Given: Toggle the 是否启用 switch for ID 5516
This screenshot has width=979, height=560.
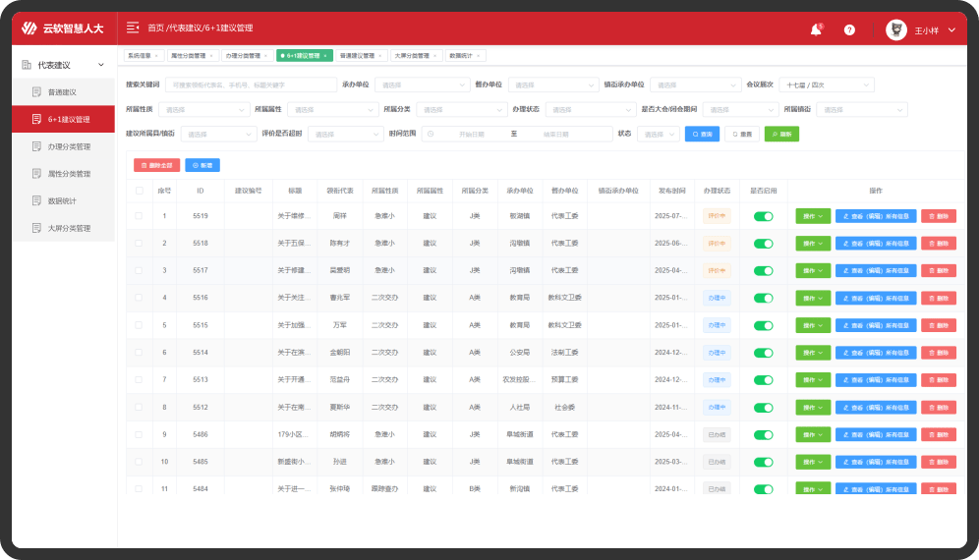Looking at the screenshot, I should point(763,298).
